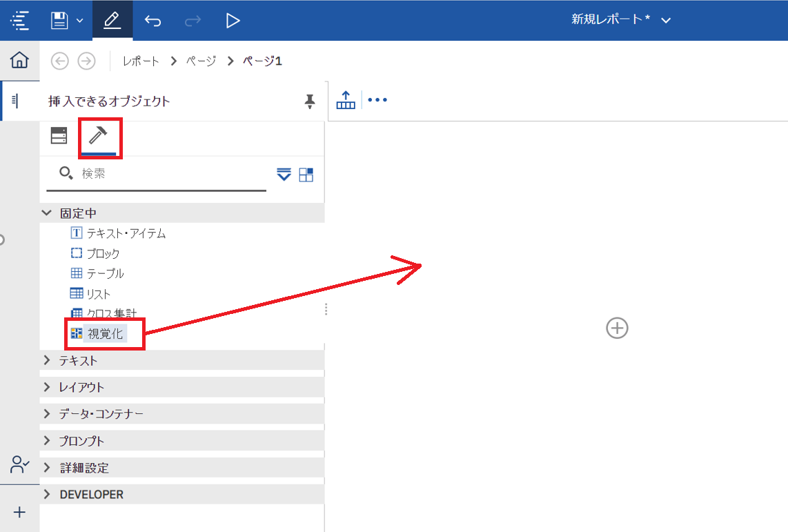Click the navigate Forward circle arrow
Image resolution: width=788 pixels, height=532 pixels.
[x=86, y=61]
